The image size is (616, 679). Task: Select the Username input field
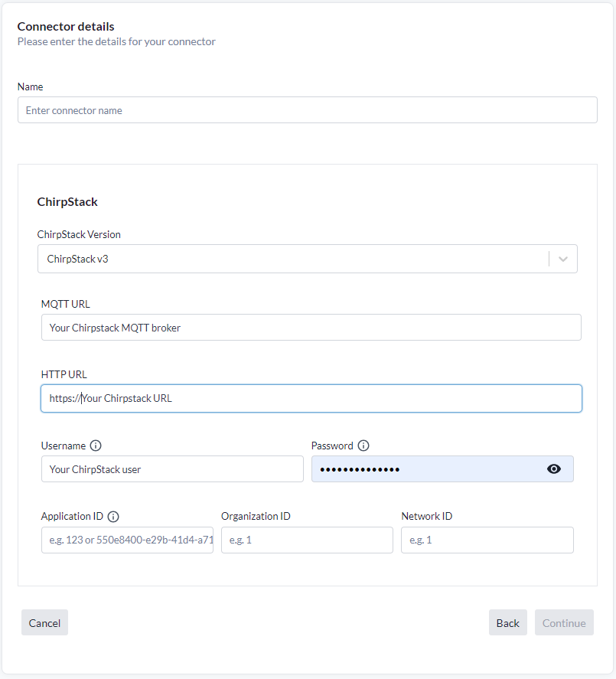172,469
